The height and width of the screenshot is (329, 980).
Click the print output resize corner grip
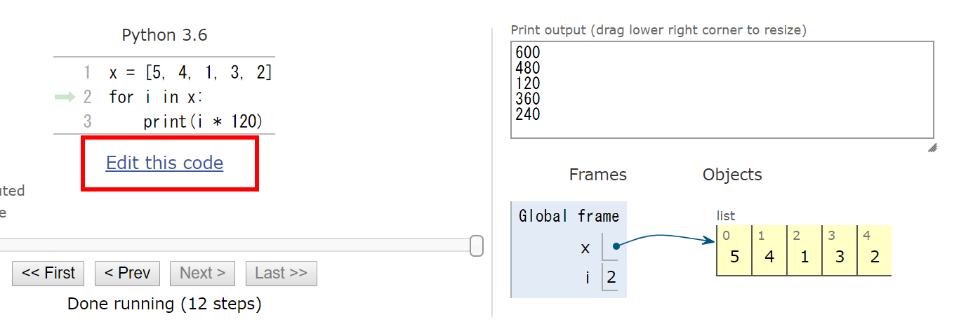932,147
